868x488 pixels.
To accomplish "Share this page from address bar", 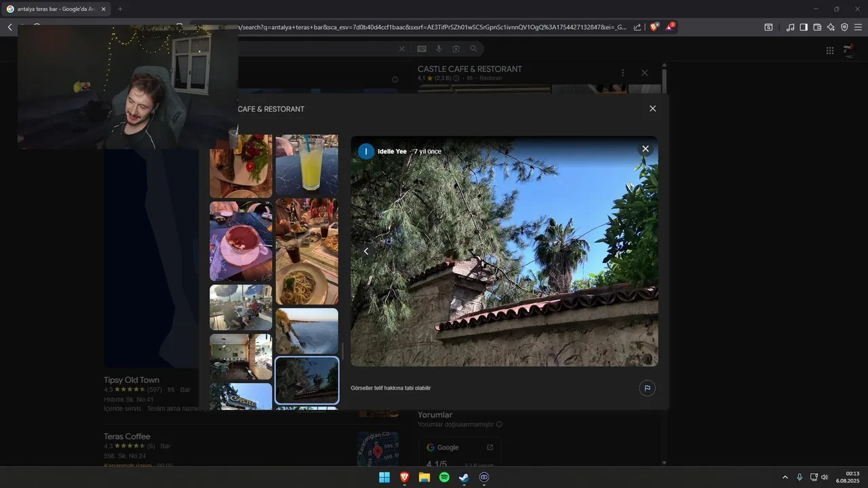I will point(637,27).
